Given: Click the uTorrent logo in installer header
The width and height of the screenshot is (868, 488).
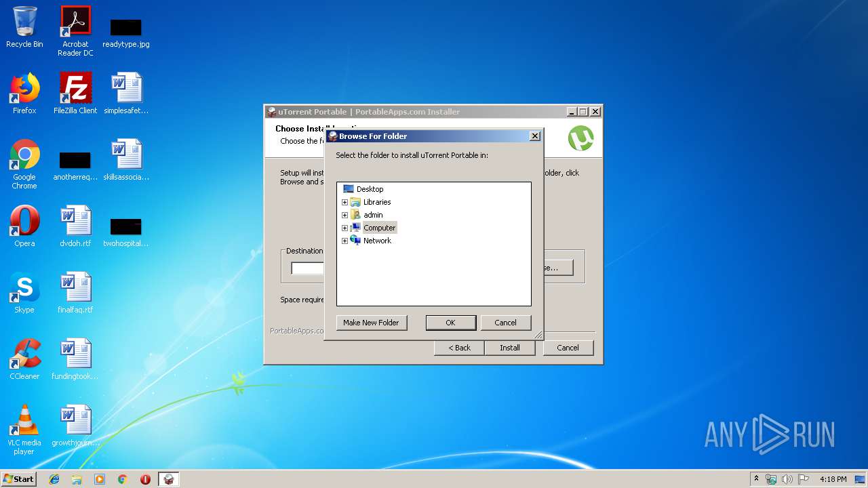Looking at the screenshot, I should click(x=580, y=138).
